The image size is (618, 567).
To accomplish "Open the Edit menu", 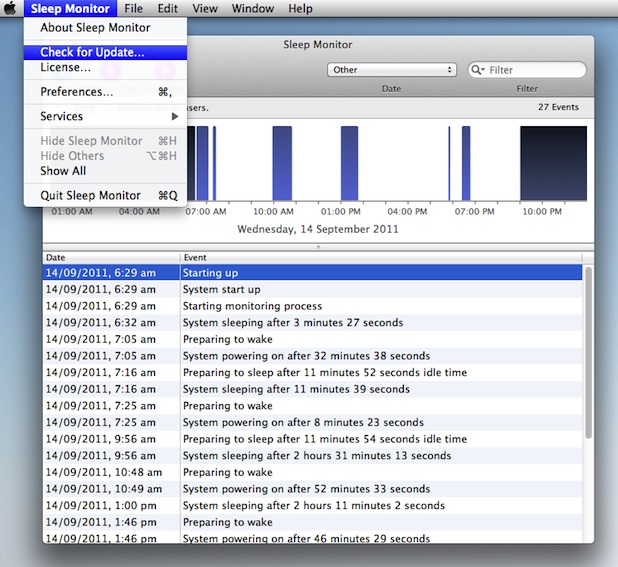I will pos(168,8).
